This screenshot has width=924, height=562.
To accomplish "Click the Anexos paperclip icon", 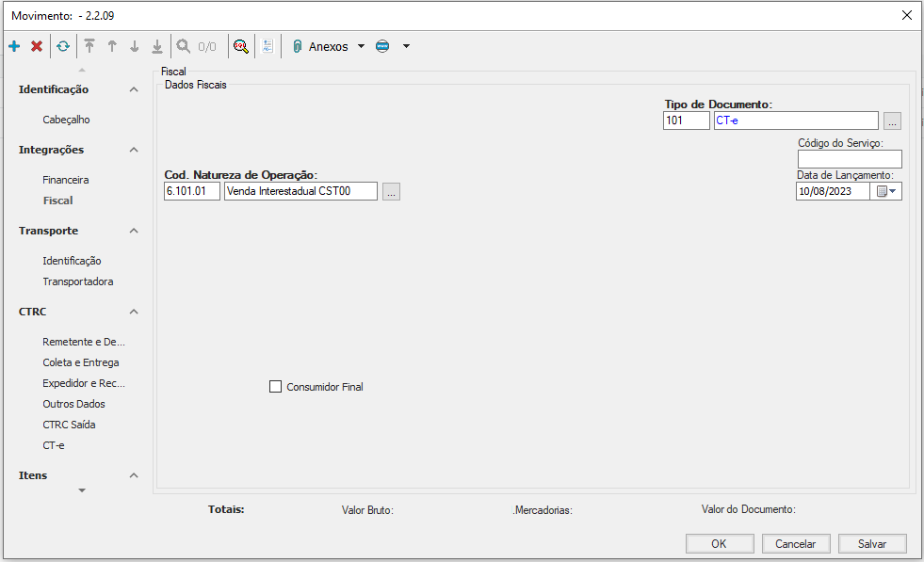I will pyautogui.click(x=297, y=46).
